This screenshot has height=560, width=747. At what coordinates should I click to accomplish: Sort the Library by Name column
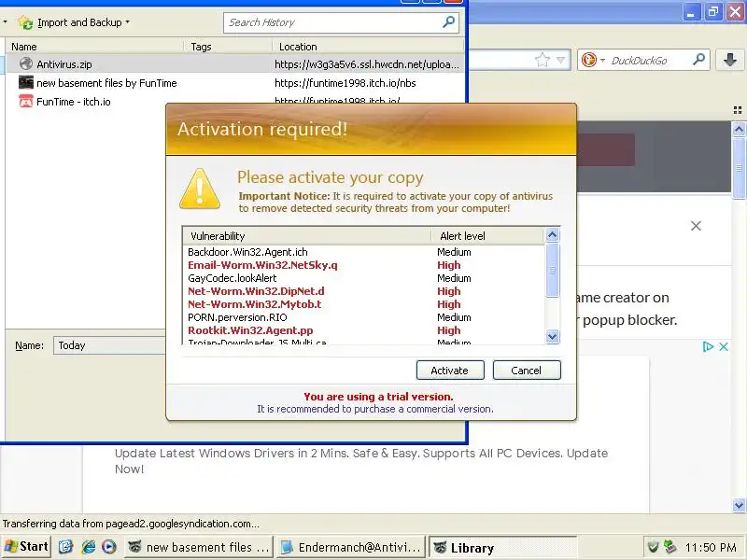tap(95, 47)
